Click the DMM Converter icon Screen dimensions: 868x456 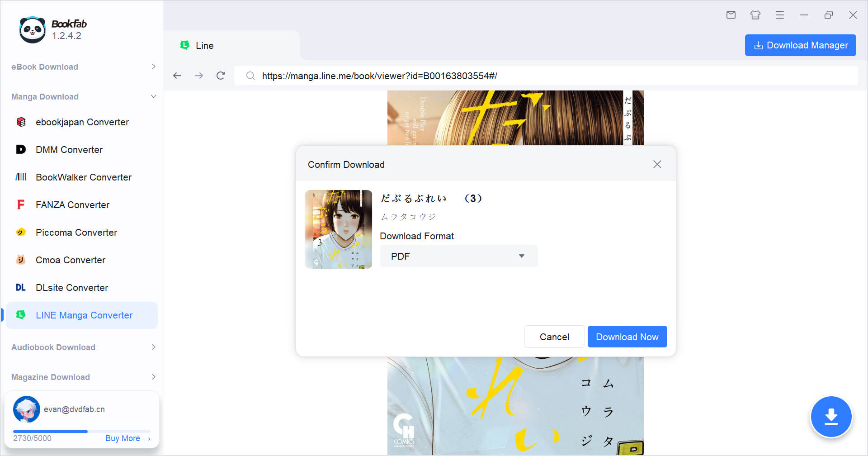(x=21, y=150)
